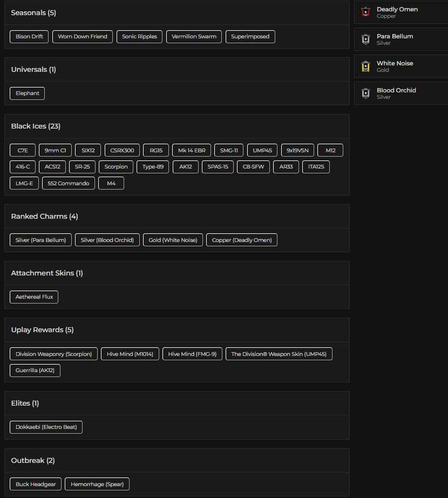Click the Aethereal Flux attachment skin
The image size is (448, 498).
33,297
